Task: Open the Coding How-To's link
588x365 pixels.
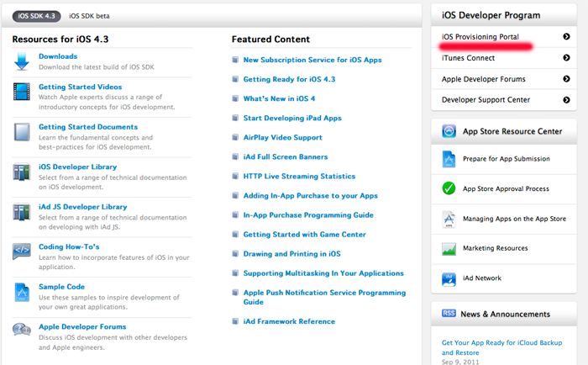Action: pyautogui.click(x=69, y=246)
